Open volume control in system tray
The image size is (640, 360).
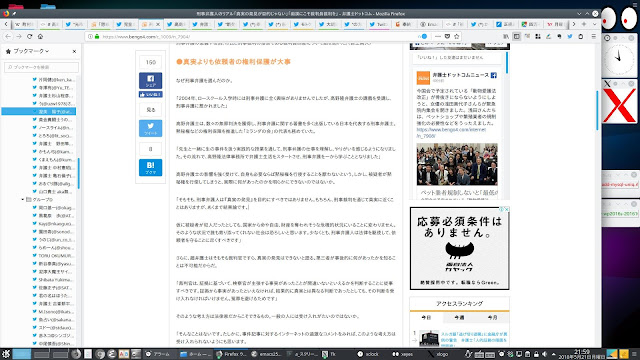tap(545, 354)
